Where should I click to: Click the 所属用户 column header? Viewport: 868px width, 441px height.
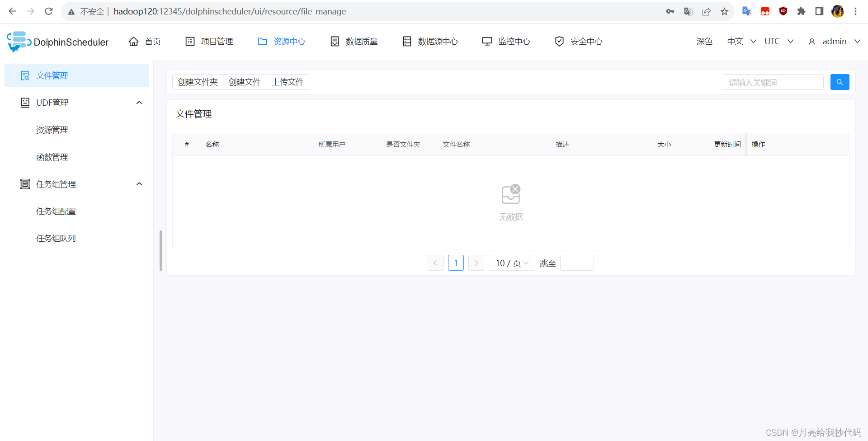[x=332, y=145]
